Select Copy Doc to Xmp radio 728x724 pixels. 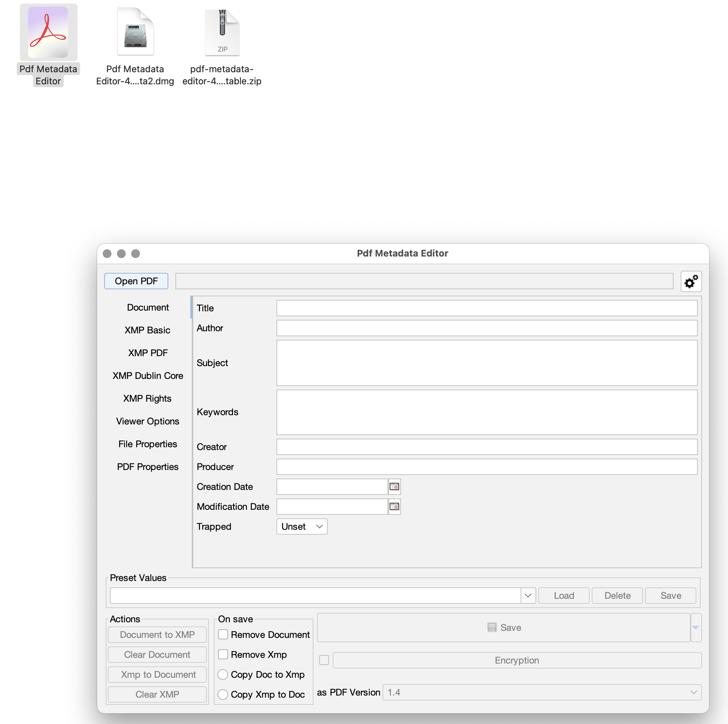click(x=223, y=674)
